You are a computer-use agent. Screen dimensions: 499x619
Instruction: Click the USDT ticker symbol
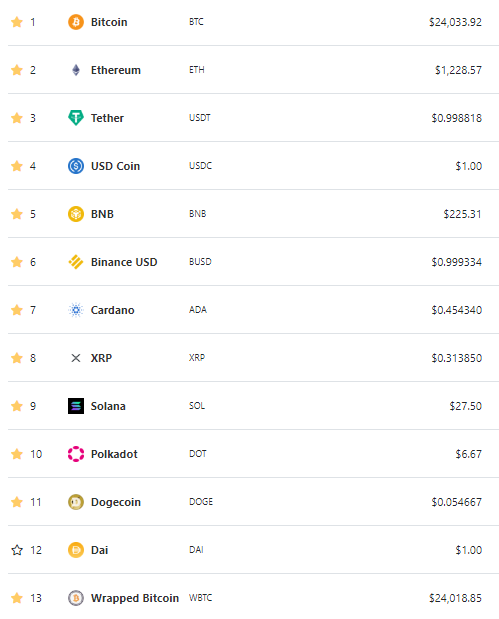click(x=200, y=118)
